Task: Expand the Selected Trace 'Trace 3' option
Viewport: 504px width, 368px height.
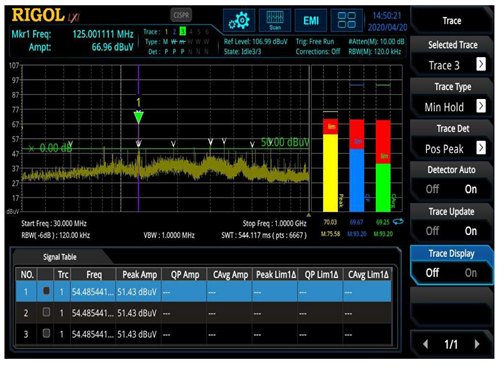Action: pos(451,65)
